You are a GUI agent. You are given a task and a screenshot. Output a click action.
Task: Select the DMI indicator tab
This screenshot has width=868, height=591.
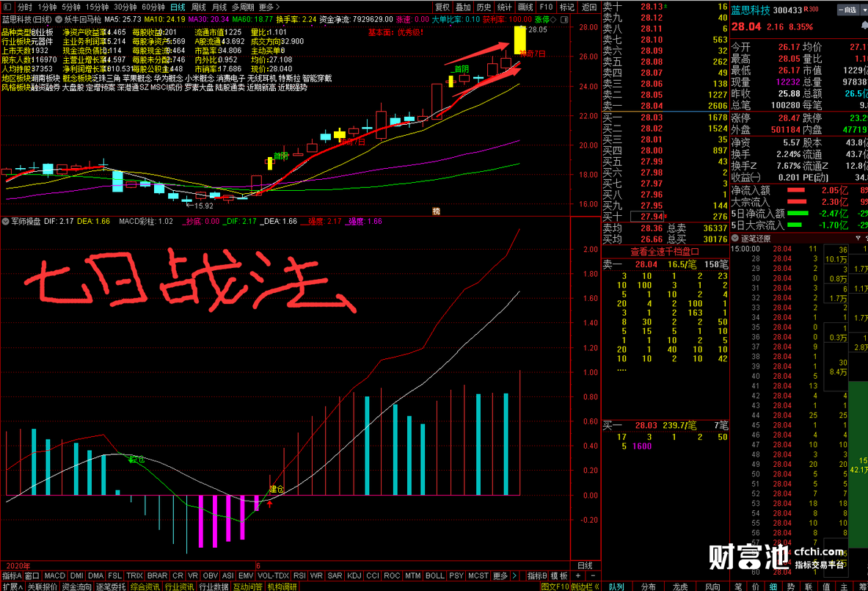click(x=76, y=576)
